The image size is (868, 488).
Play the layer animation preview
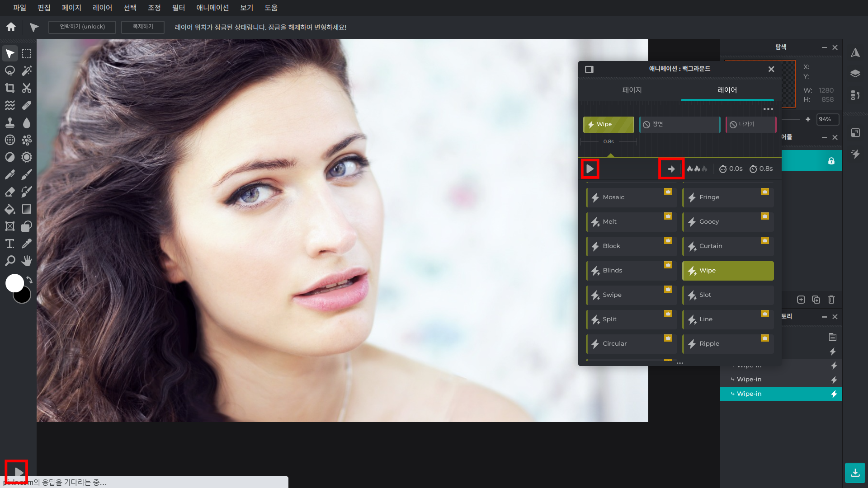pos(590,169)
